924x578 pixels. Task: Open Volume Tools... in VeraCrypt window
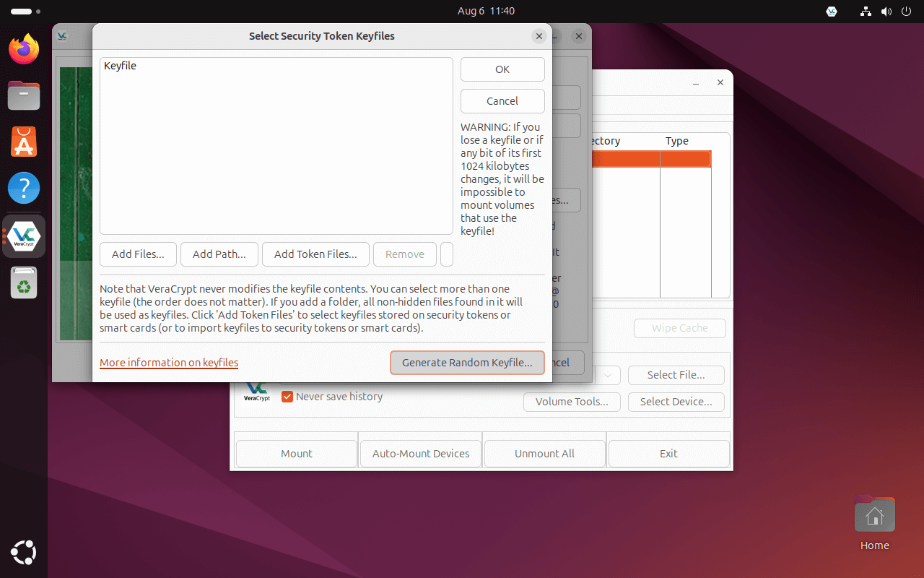point(572,402)
